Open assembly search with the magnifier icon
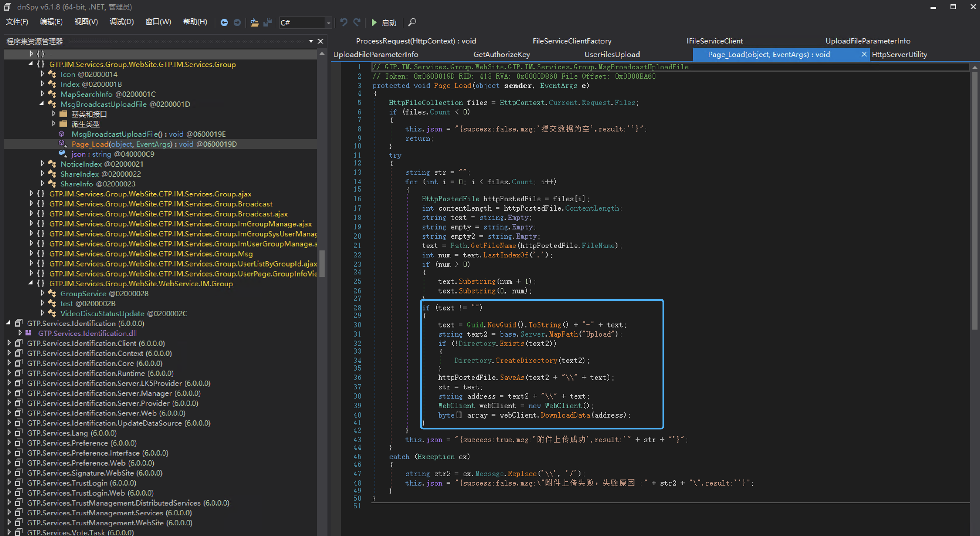Image resolution: width=980 pixels, height=536 pixels. coord(412,22)
